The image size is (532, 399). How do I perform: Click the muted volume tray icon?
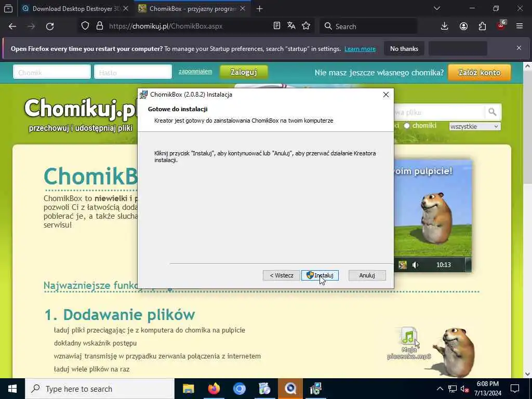(464, 389)
